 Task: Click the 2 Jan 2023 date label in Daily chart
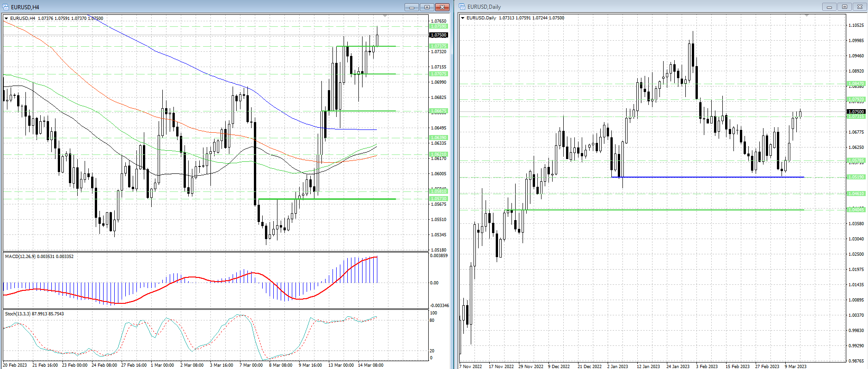617,367
